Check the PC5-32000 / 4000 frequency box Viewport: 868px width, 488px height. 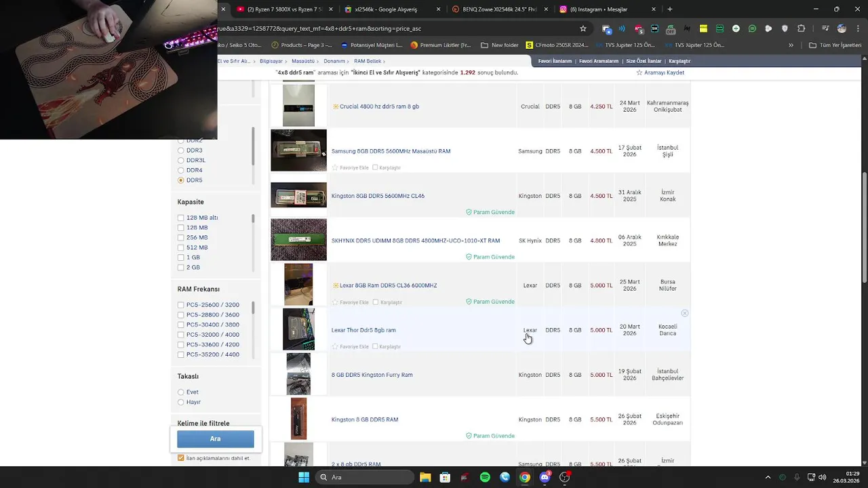pos(180,335)
